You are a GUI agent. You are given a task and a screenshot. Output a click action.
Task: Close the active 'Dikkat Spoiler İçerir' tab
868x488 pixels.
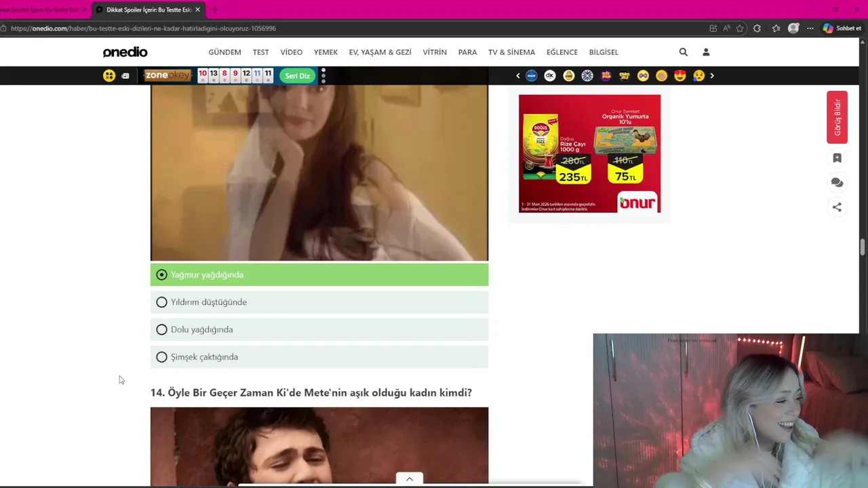point(197,9)
